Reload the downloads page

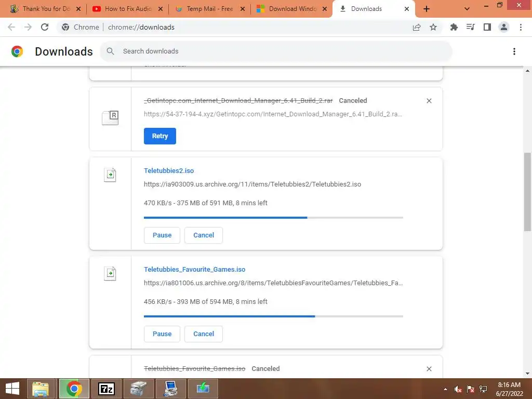pyautogui.click(x=45, y=27)
